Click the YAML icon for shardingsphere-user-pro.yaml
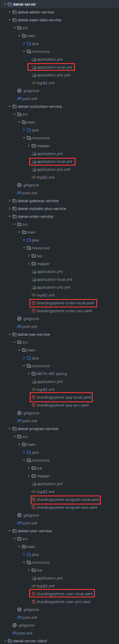 coord(34,602)
